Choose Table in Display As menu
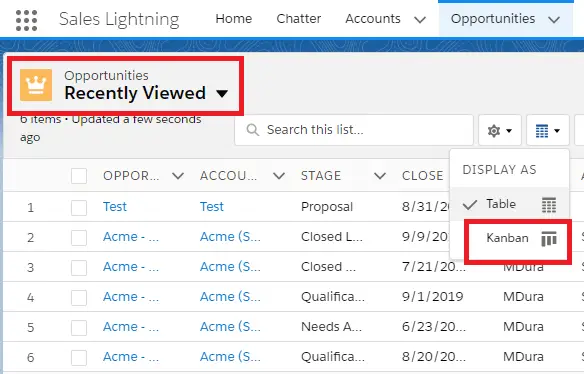 pos(509,204)
